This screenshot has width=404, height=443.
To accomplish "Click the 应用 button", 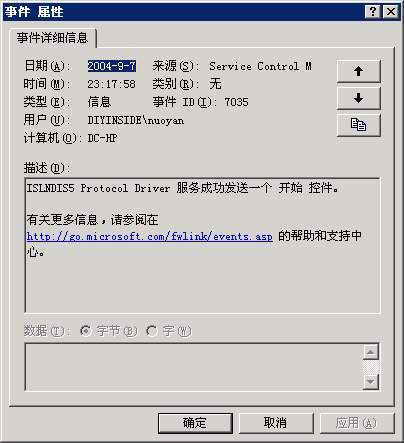I will (x=356, y=423).
